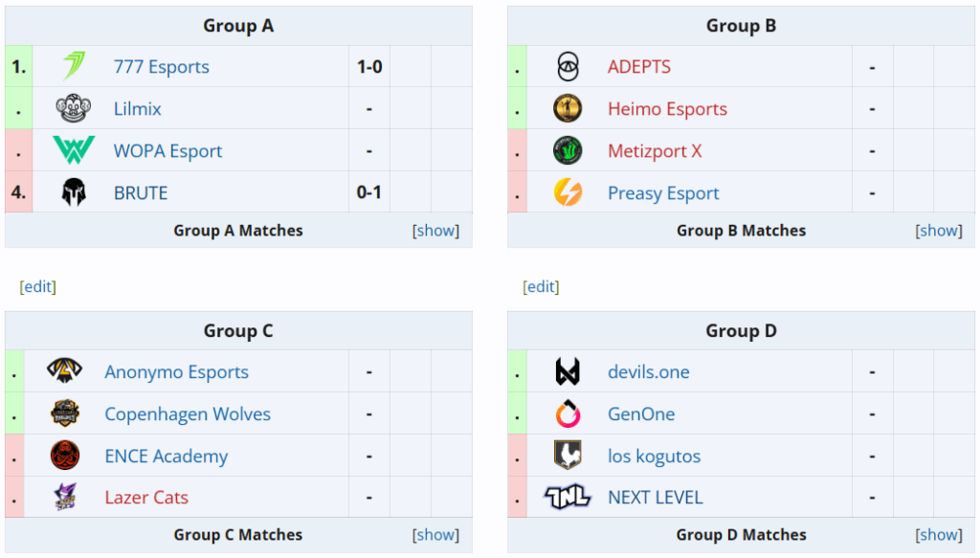
Task: Open the Heimo Esports team page
Action: coord(667,109)
